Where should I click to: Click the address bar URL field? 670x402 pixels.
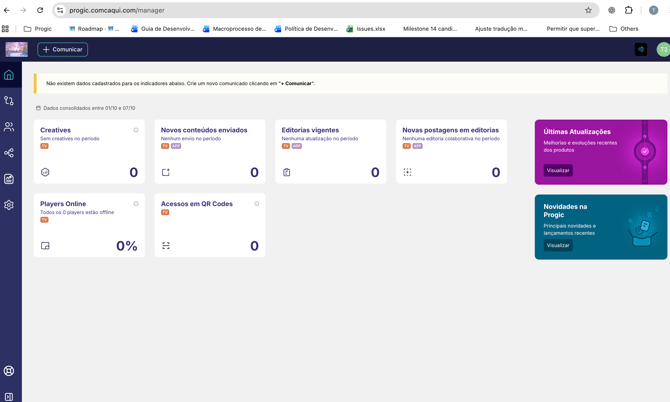(x=325, y=10)
